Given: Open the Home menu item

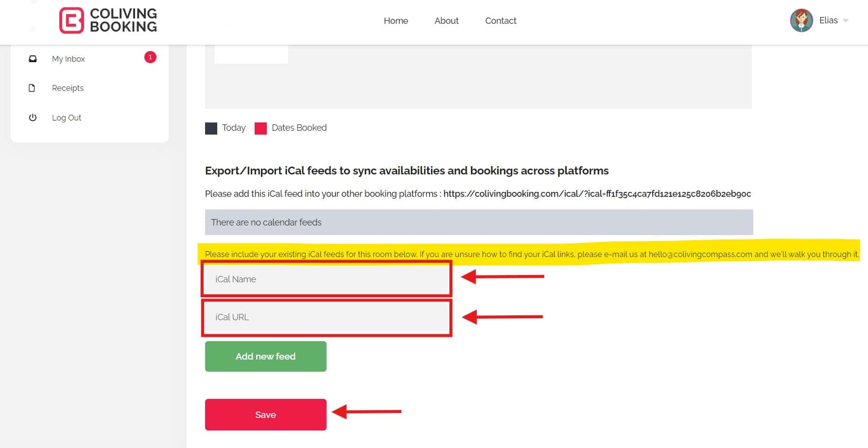Looking at the screenshot, I should click(x=396, y=21).
